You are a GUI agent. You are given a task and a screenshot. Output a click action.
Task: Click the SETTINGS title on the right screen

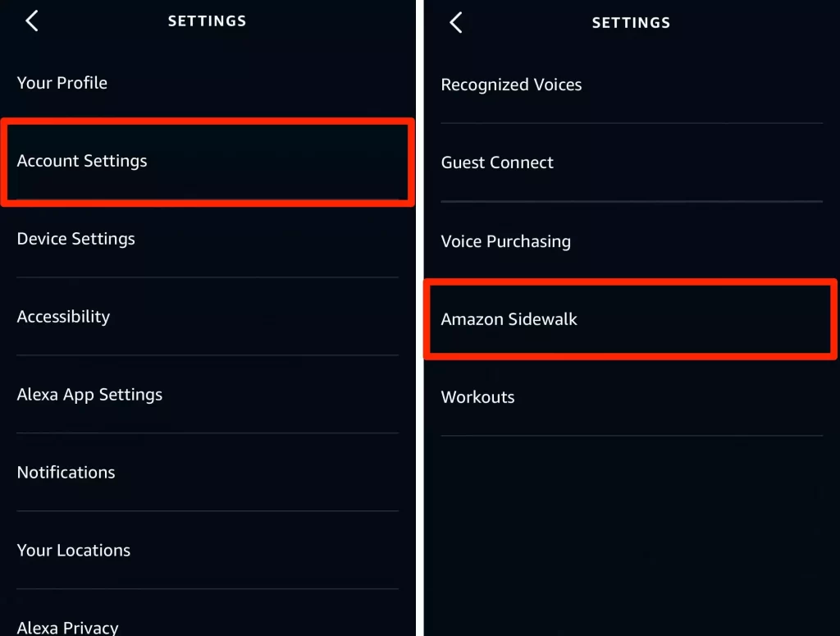[x=631, y=23]
